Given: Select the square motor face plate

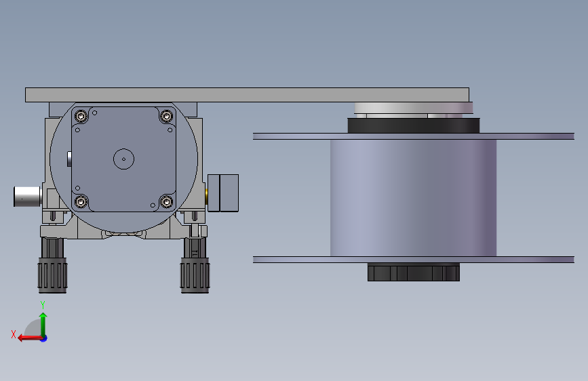Looking at the screenshot, I should [x=123, y=159].
